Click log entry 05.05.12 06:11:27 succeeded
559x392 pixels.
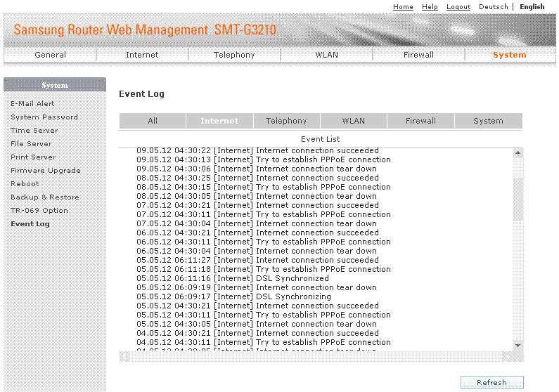(x=257, y=260)
